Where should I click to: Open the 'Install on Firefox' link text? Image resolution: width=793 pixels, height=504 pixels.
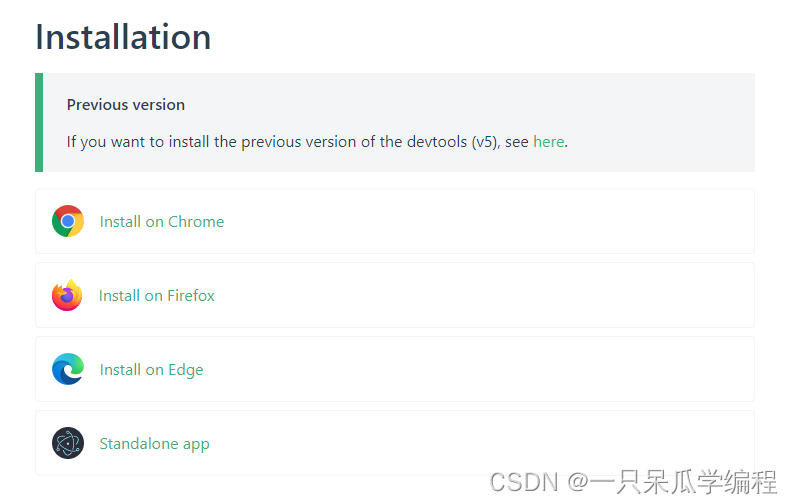tap(157, 295)
